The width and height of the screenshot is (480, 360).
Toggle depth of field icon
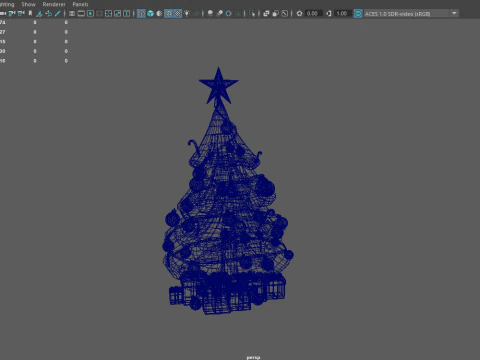(x=238, y=13)
